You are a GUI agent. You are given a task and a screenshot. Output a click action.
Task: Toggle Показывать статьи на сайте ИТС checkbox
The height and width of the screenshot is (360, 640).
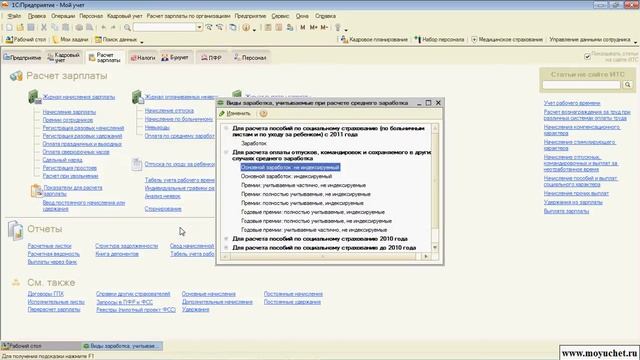[x=587, y=57]
